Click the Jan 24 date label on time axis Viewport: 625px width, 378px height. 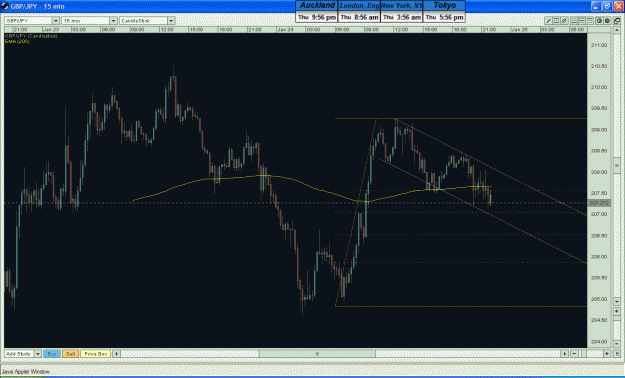coord(285,30)
